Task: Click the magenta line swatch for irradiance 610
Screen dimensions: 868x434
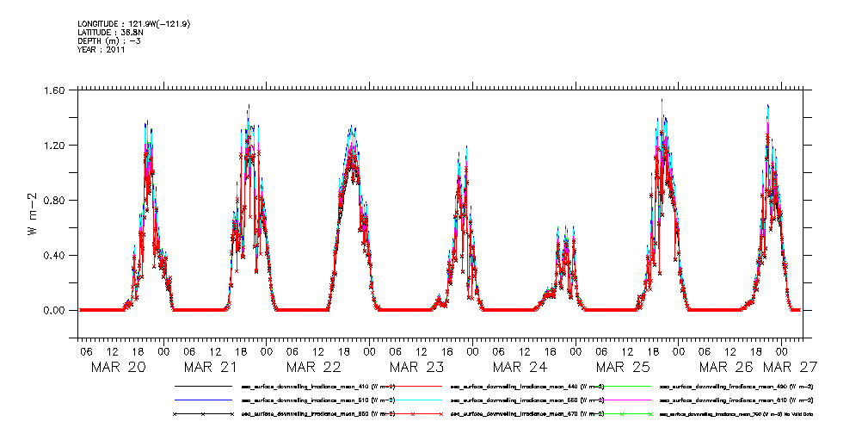Action: coord(619,400)
